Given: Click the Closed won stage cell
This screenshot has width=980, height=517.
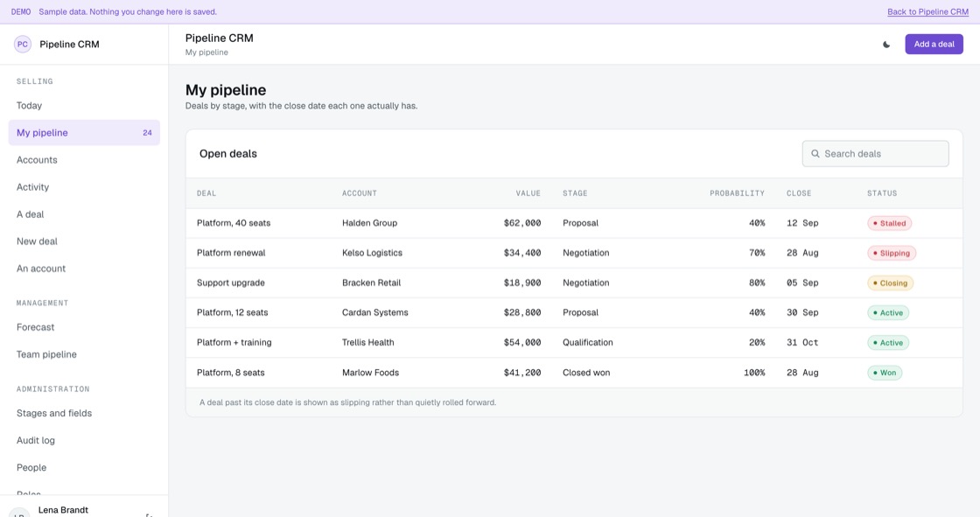Looking at the screenshot, I should point(586,373).
